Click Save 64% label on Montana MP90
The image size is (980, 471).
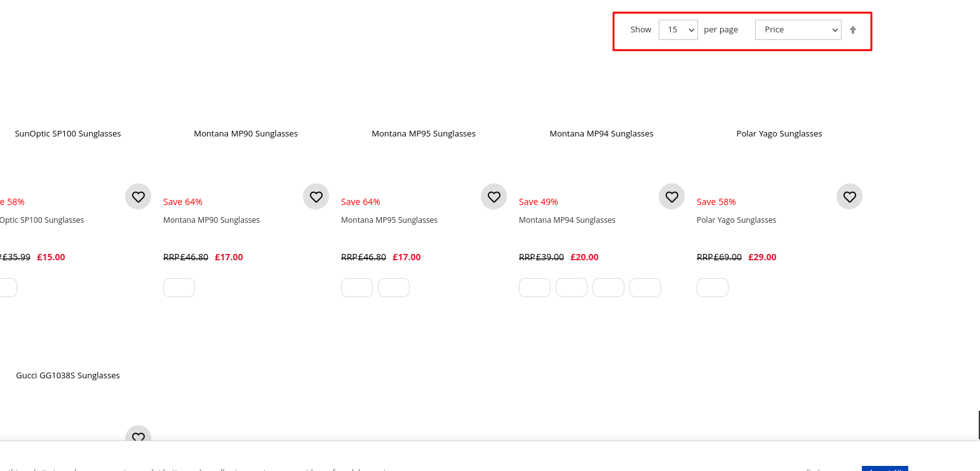(183, 202)
